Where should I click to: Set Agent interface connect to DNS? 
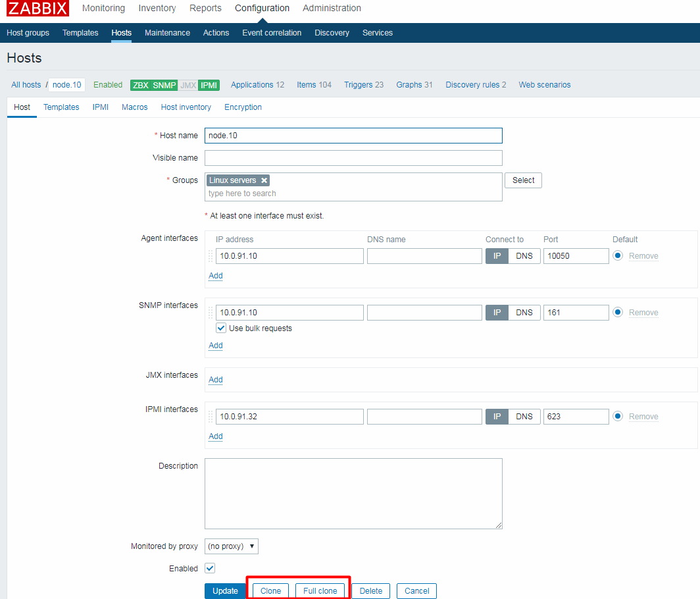coord(524,256)
